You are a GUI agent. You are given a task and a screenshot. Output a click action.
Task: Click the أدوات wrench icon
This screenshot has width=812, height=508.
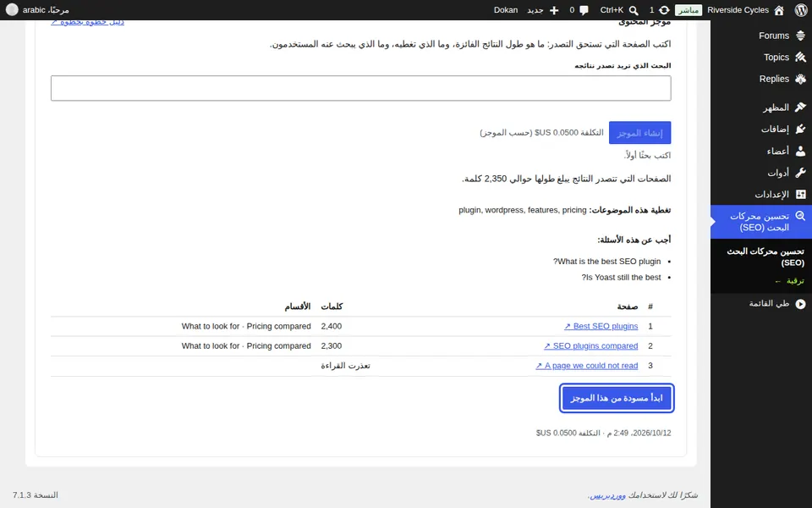click(x=801, y=173)
